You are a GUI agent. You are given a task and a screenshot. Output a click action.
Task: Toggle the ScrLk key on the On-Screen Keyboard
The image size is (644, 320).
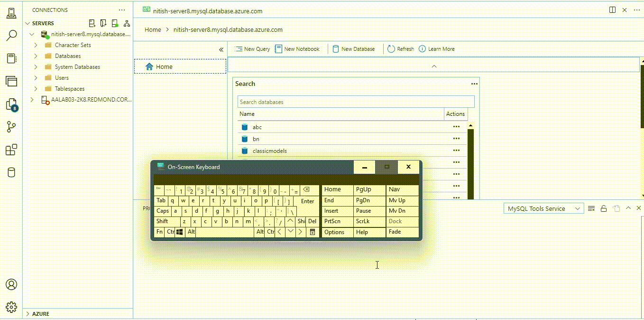369,221
